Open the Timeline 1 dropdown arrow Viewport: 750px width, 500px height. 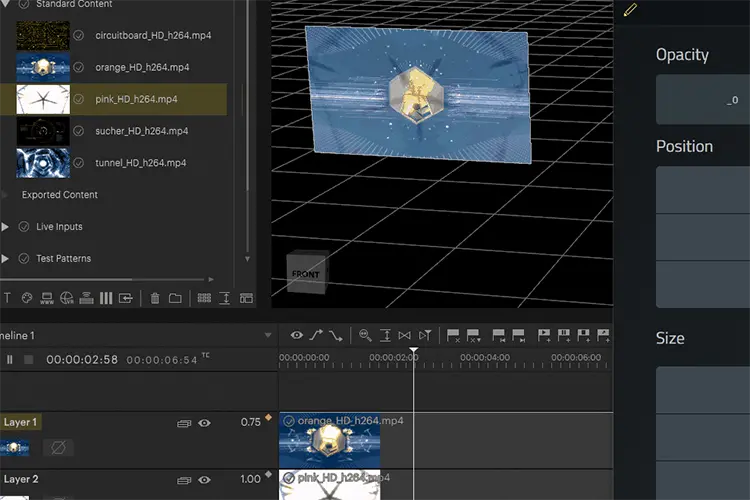268,335
